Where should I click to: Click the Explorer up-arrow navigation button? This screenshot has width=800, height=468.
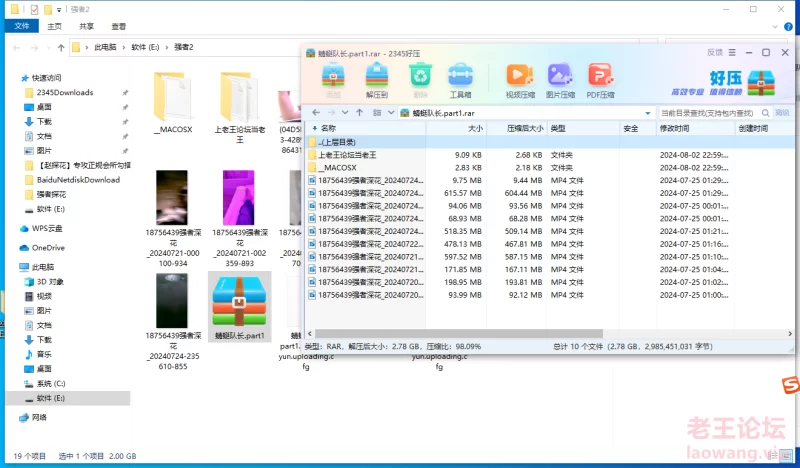pos(61,47)
